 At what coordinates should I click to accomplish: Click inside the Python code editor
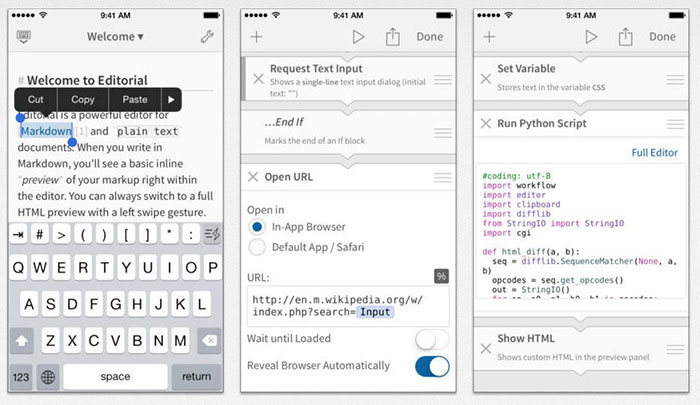[581, 231]
